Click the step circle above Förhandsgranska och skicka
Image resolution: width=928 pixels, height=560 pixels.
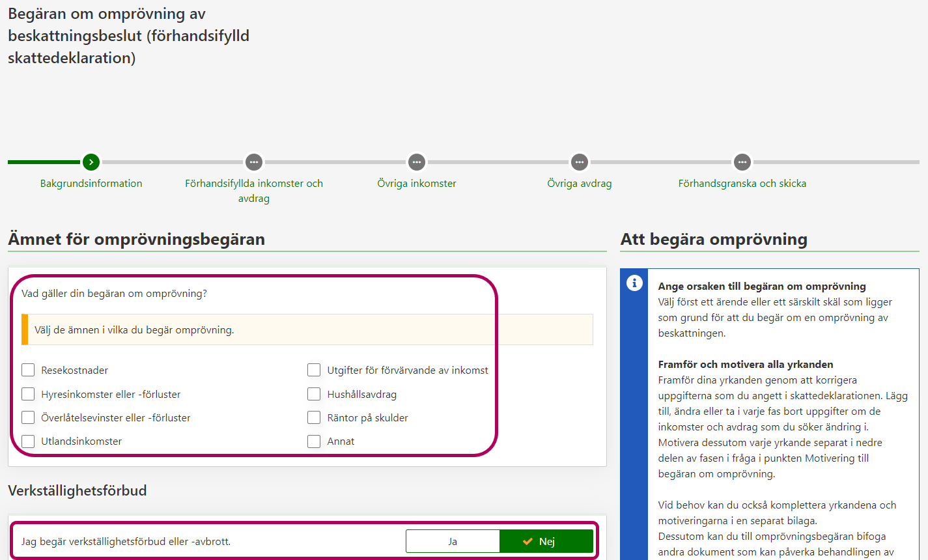point(742,162)
